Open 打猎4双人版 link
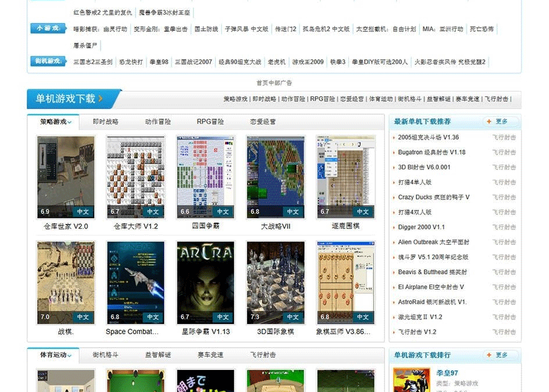Image resolution: width=549 pixels, height=392 pixels. pos(415,212)
